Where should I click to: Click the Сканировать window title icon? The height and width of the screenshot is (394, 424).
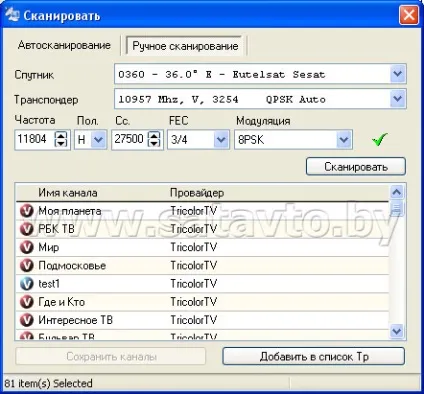(x=12, y=15)
